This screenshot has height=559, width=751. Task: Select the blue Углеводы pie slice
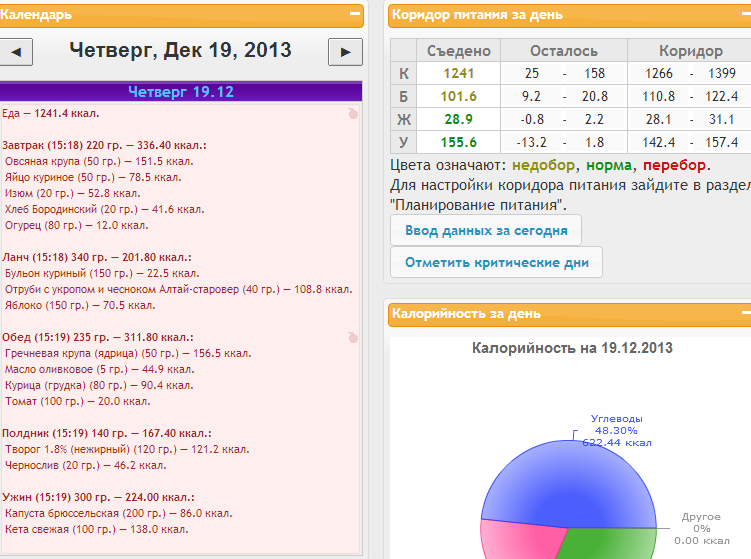(568, 484)
